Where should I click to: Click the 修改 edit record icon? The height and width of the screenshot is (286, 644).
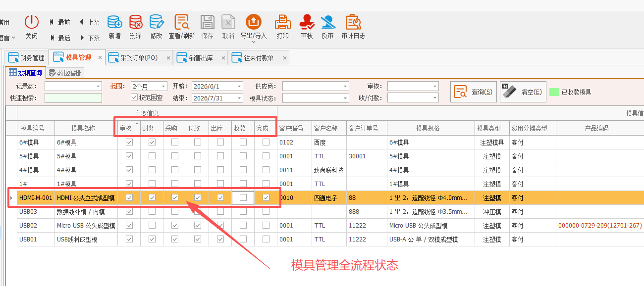point(156,22)
